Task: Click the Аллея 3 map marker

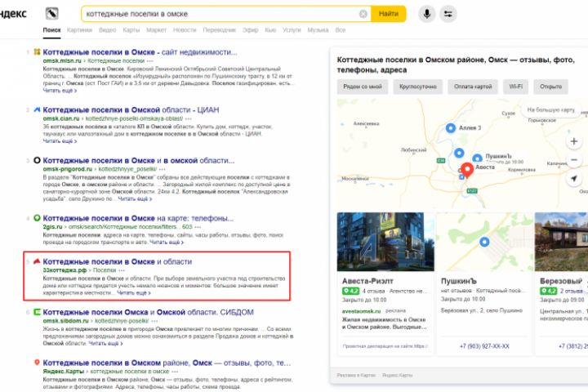Action: click(x=450, y=128)
